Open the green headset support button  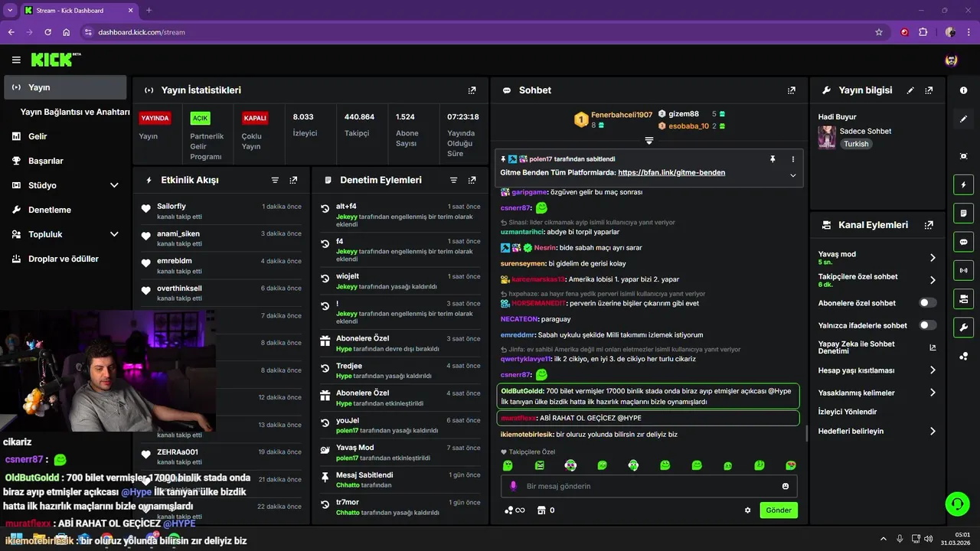click(x=957, y=504)
